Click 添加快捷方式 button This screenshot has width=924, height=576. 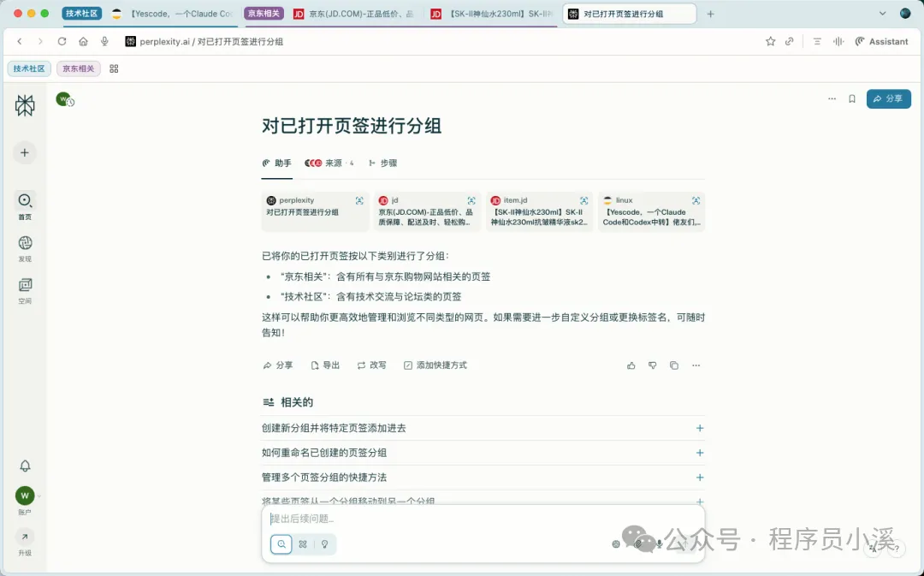(435, 365)
